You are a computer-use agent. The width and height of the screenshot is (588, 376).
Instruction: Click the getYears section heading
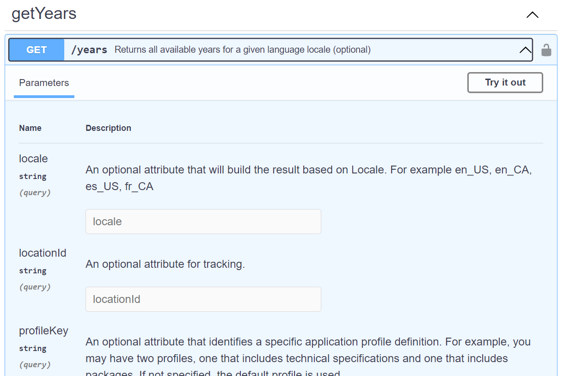[x=44, y=14]
